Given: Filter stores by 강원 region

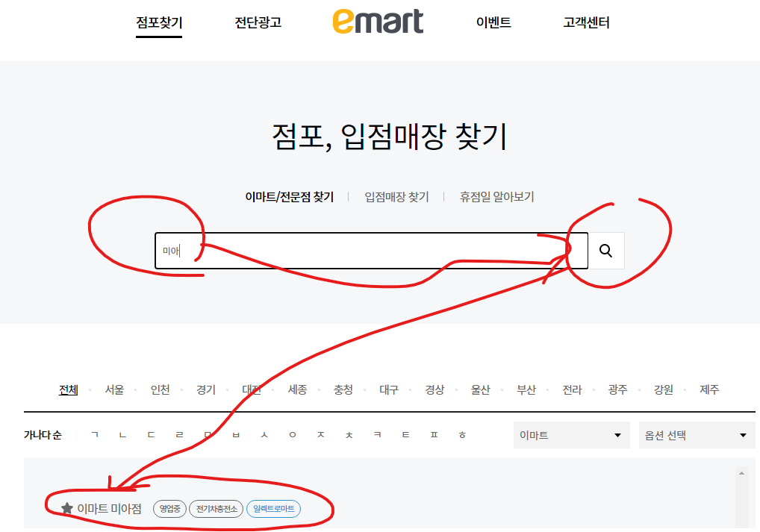Looking at the screenshot, I should 664,389.
